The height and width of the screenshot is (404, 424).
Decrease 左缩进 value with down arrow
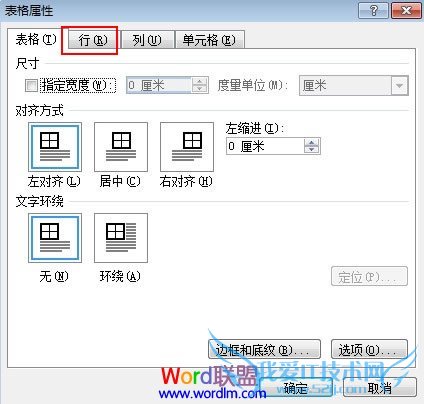(x=311, y=149)
